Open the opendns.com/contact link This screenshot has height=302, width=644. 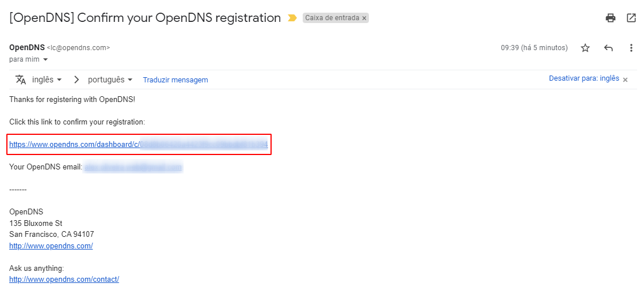64,279
